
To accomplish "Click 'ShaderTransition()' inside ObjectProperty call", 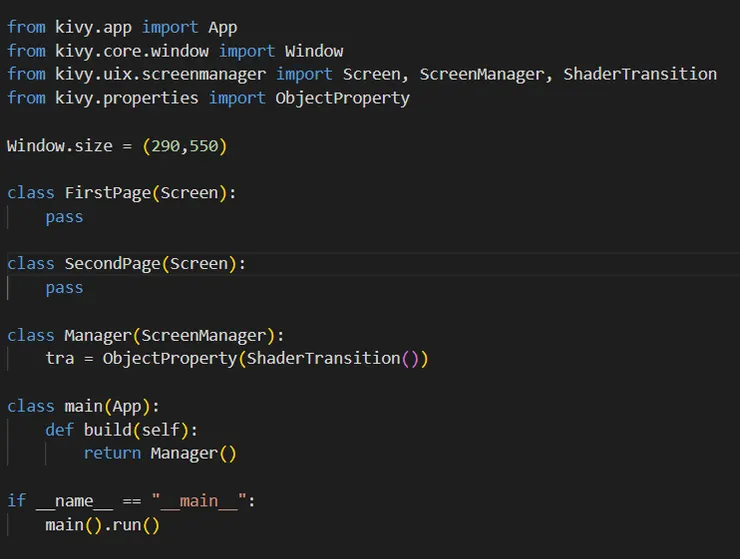I will click(333, 359).
